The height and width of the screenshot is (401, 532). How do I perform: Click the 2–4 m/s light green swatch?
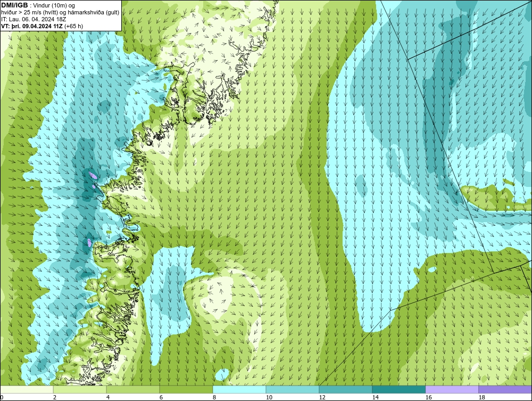coord(80,389)
